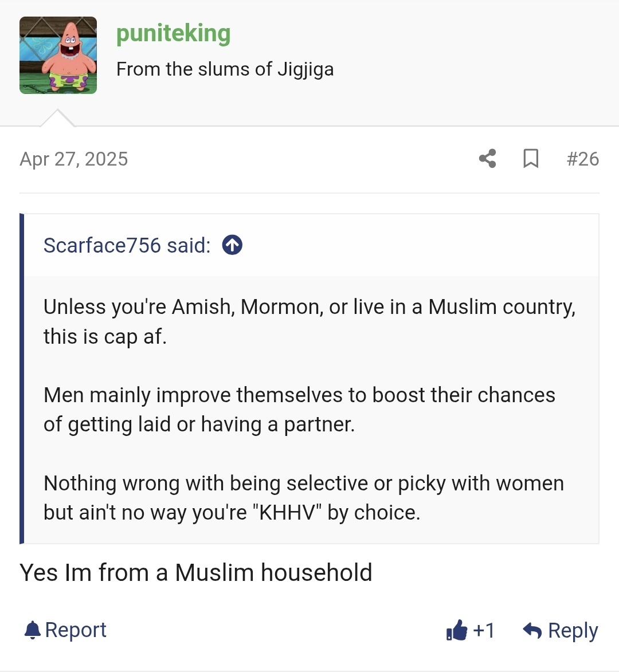Click the Apr 27, 2025 post date
This screenshot has height=672, width=619.
click(74, 159)
